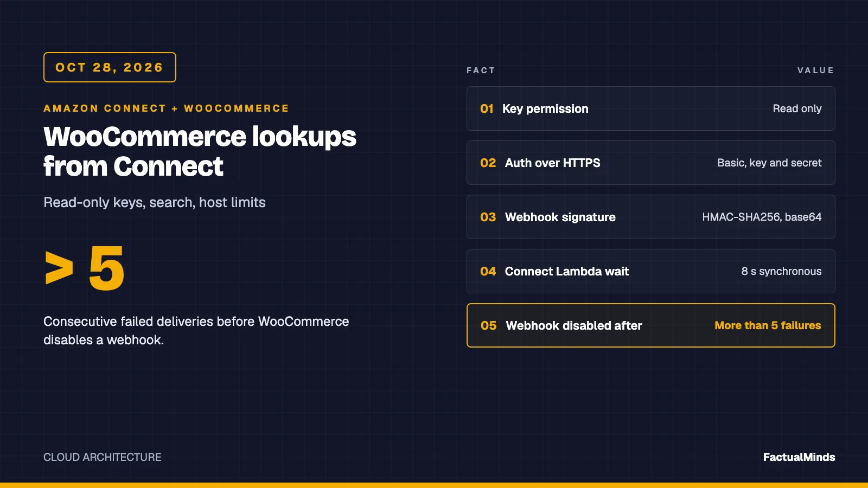
Task: Select the 'AMAZON CONNECT + WOOCOMMERCE' eyebrow text
Action: 166,108
